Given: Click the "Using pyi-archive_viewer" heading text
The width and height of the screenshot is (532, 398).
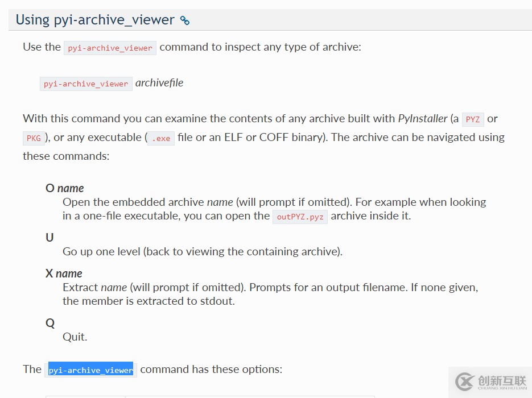Looking at the screenshot, I should pyautogui.click(x=95, y=20).
